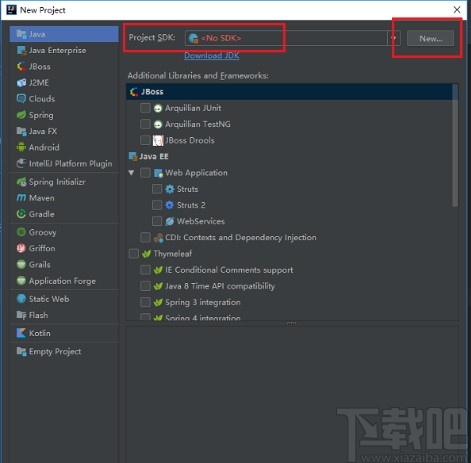The height and width of the screenshot is (463, 471).
Task: Select the Griffon icon
Action: click(x=21, y=248)
